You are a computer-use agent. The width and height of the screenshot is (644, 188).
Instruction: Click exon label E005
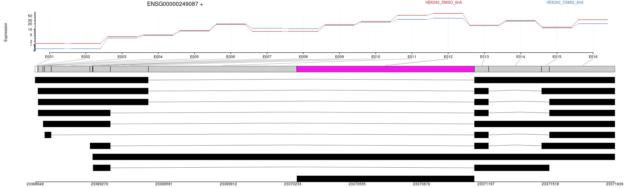tap(194, 57)
